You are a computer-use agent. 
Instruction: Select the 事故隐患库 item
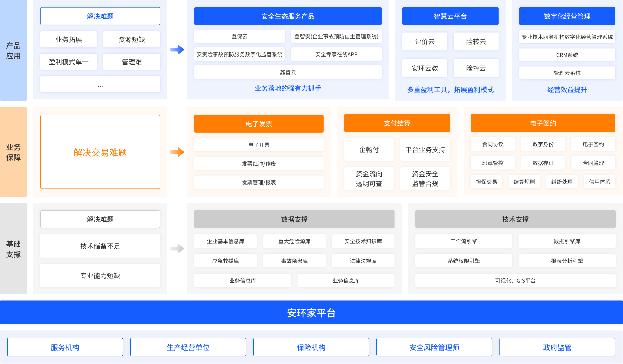[294, 261]
